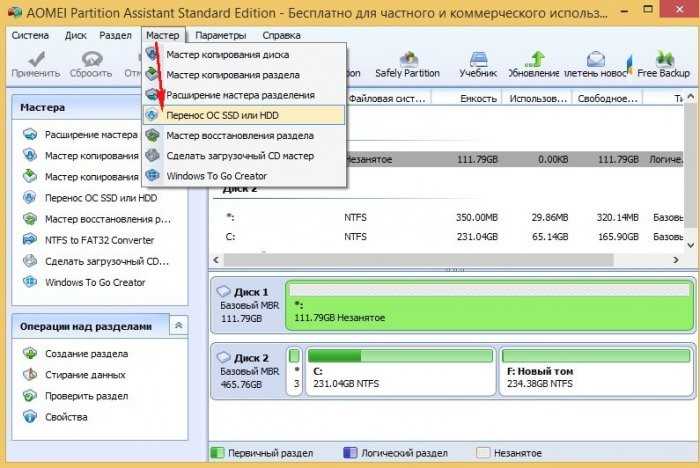Open the Параметры menu

(221, 35)
